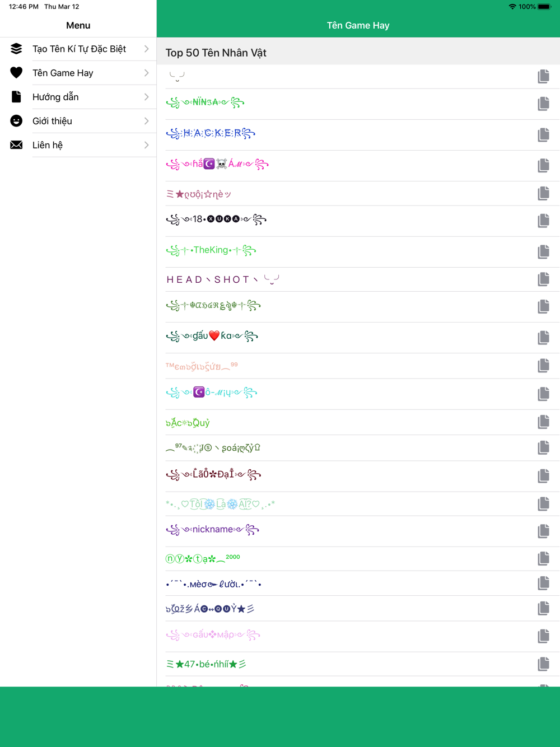Tap the 18•XUKA name text

click(216, 220)
